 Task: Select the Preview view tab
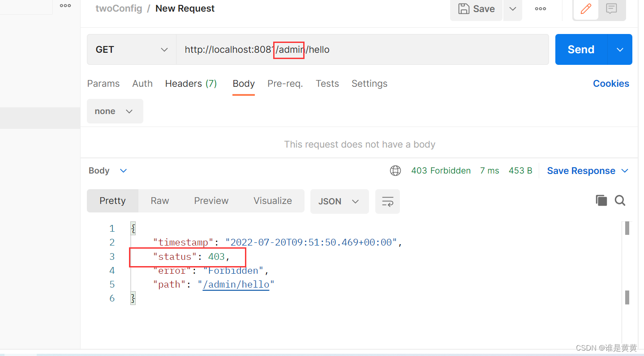click(x=211, y=201)
